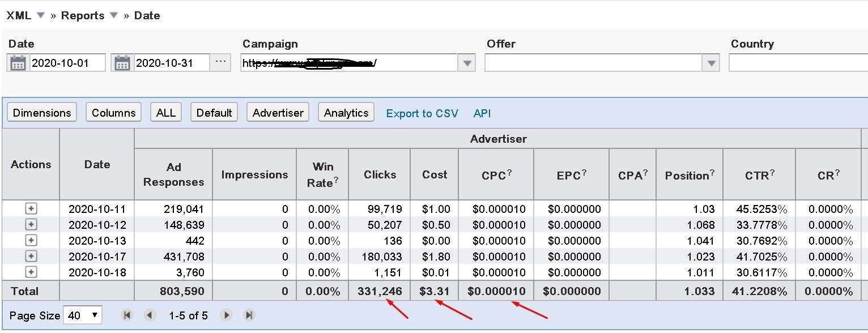Switch to the Advertiser column preset
Image resolution: width=868 pixels, height=333 pixels.
pos(277,112)
